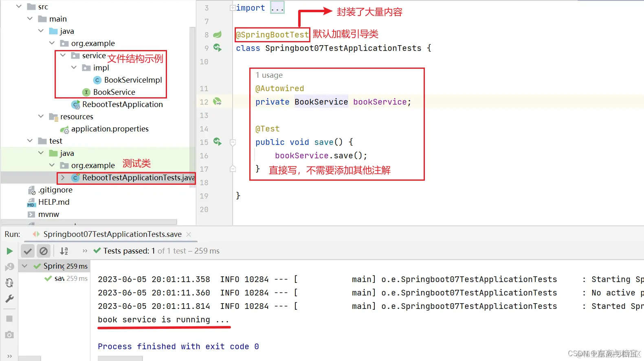Click rerun failed tests icon
Screen dimensions: 644x361
click(x=9, y=267)
